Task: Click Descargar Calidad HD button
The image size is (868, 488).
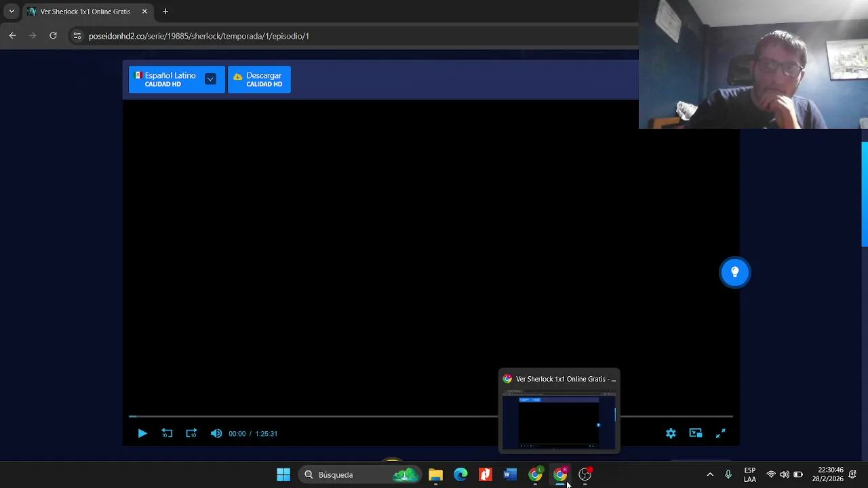Action: pos(259,79)
